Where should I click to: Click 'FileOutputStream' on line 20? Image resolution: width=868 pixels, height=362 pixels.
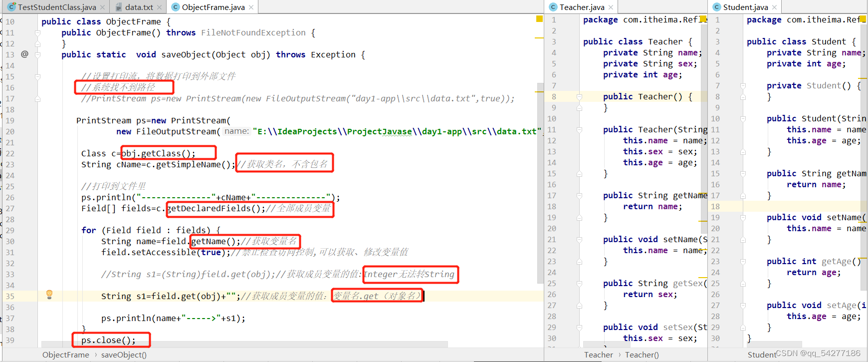[176, 131]
